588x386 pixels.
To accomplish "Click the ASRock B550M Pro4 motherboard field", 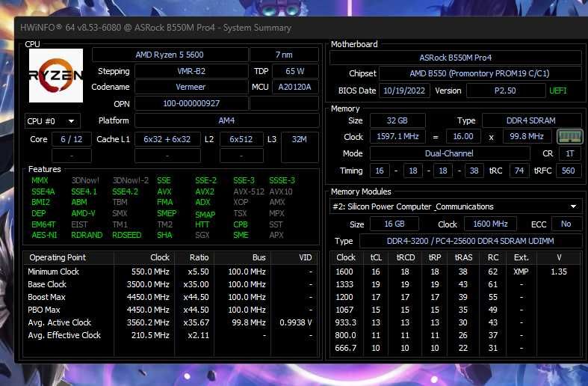I will [456, 58].
